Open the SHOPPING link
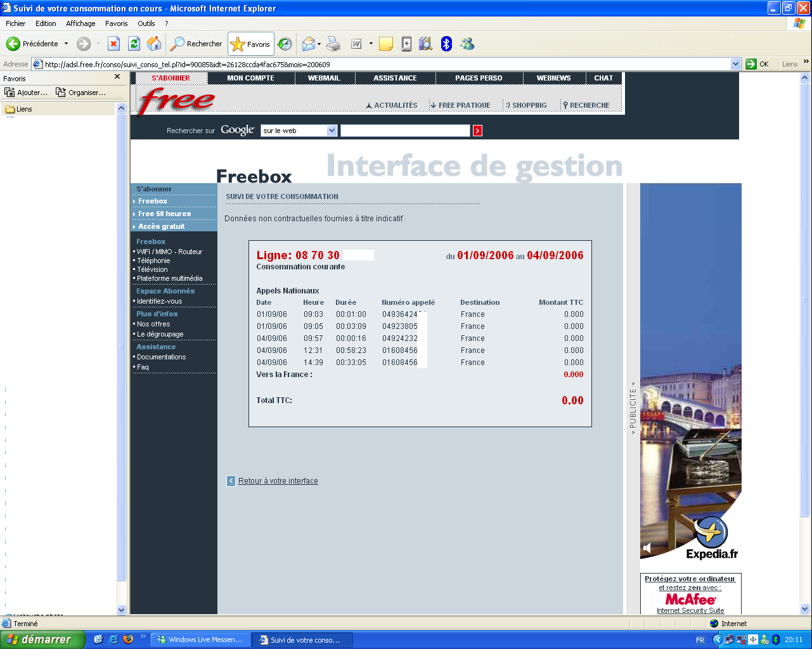Screen dimensions: 812x649 pos(526,105)
